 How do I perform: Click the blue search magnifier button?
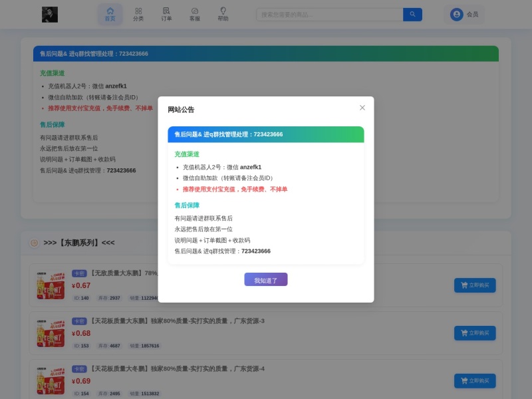[x=412, y=15]
